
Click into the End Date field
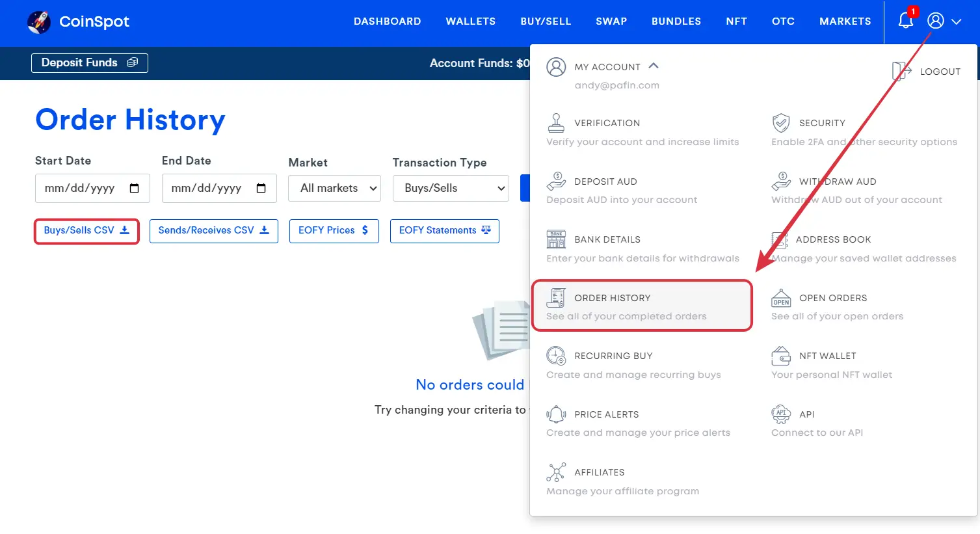(219, 188)
